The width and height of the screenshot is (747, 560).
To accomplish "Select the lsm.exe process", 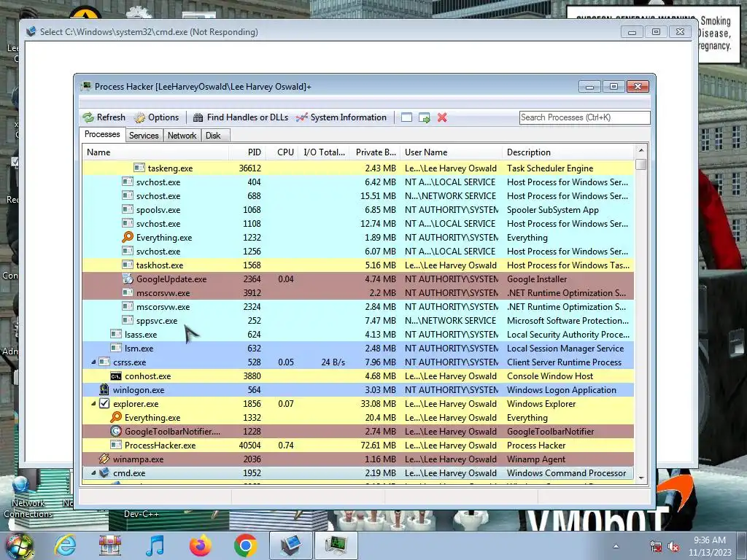I will tap(357, 349).
